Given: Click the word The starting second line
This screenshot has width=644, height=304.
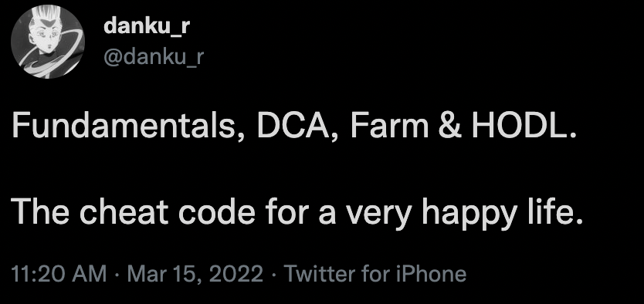Looking at the screenshot, I should pyautogui.click(x=40, y=212).
